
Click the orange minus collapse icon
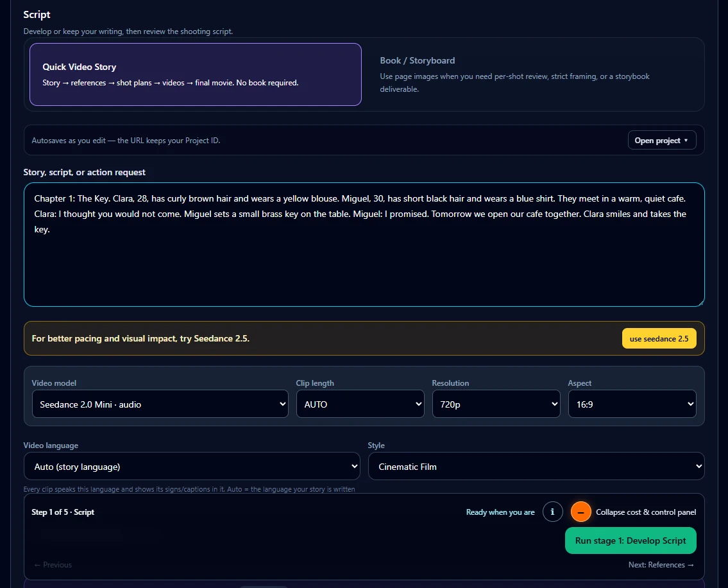click(581, 512)
